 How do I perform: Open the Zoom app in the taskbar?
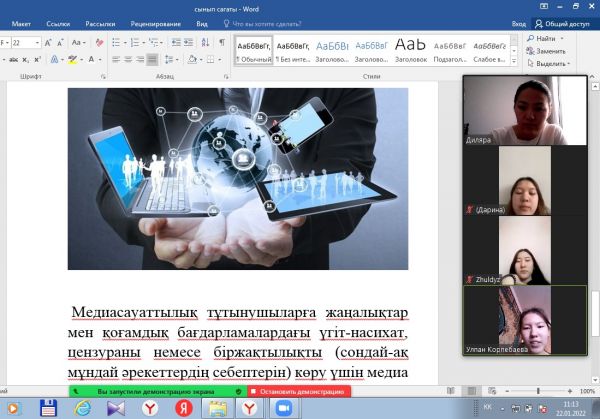pyautogui.click(x=281, y=408)
